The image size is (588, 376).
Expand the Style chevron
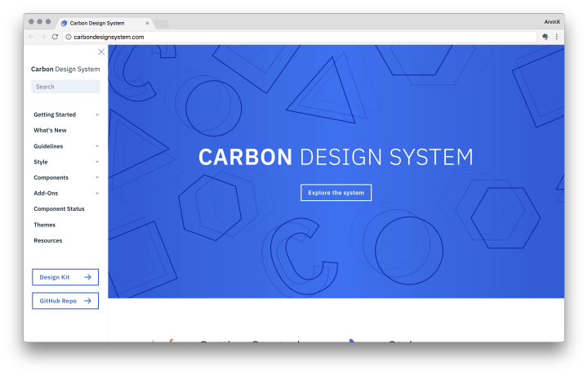[97, 162]
